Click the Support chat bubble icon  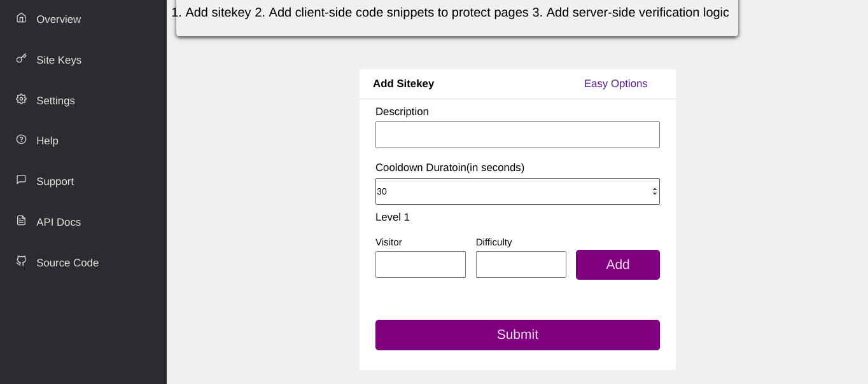[x=22, y=180]
